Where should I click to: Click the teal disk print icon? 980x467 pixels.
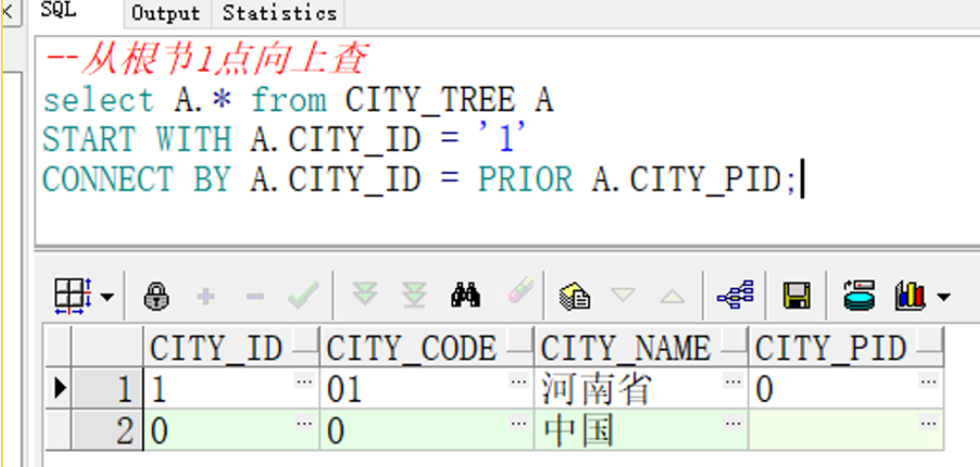[x=859, y=295]
